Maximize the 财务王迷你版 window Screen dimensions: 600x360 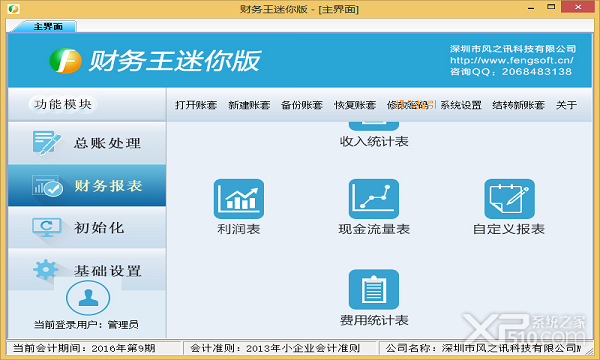pyautogui.click(x=551, y=7)
